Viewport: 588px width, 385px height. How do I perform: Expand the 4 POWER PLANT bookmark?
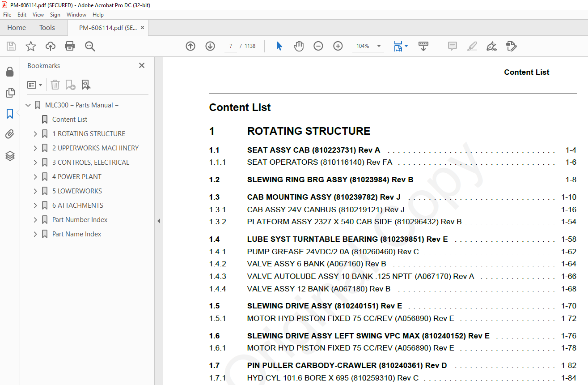35,177
